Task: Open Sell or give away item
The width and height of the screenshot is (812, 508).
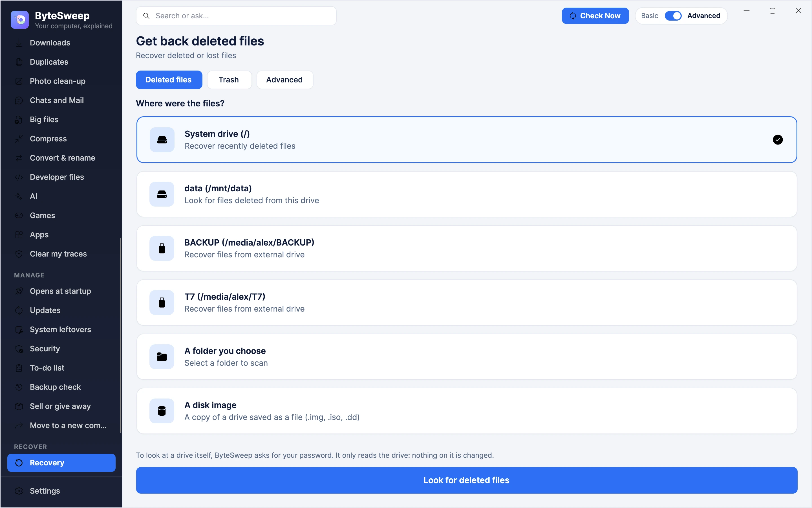Action: coord(61,406)
